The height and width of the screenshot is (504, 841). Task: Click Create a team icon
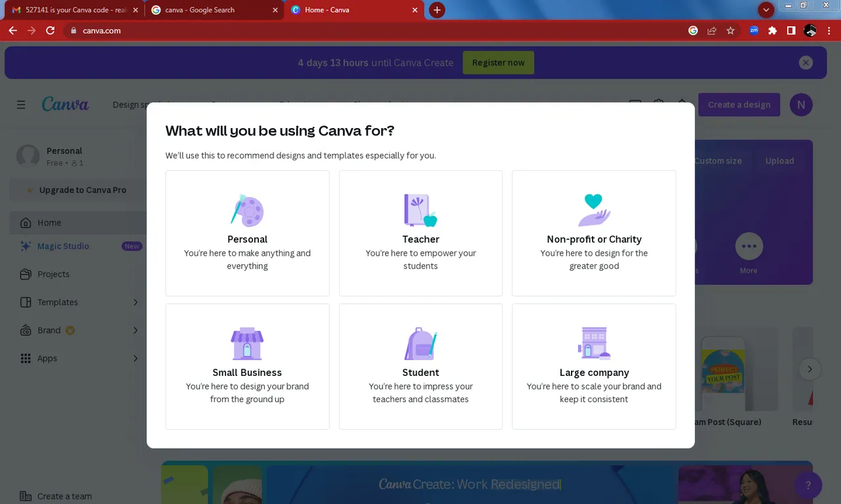[26, 496]
